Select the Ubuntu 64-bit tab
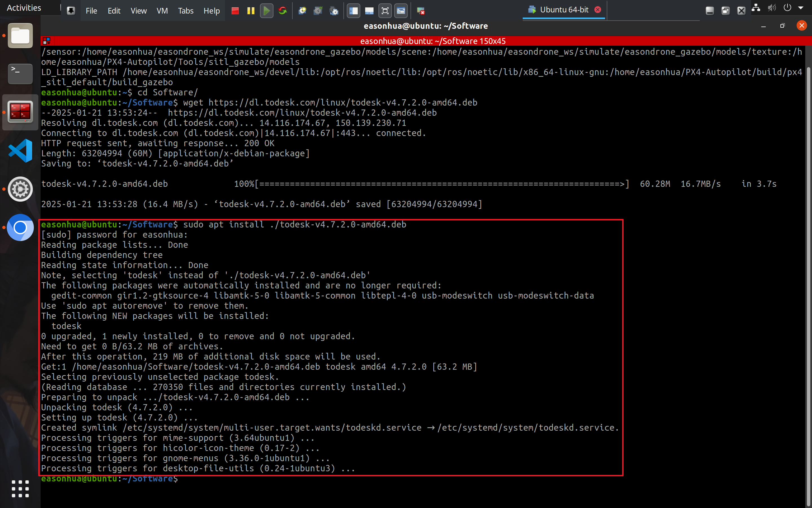 564,10
